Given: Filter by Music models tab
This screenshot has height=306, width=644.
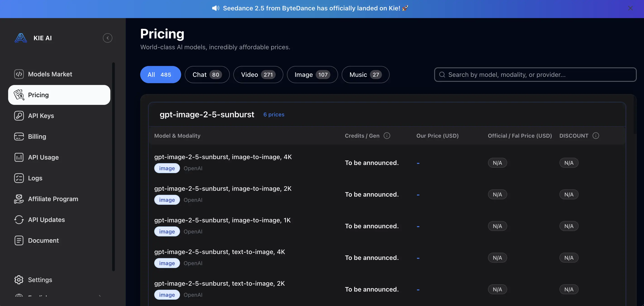Looking at the screenshot, I should tap(365, 75).
